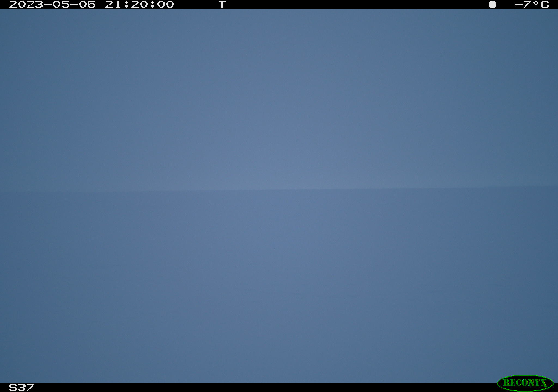This screenshot has width=558, height=392.
Task: Click the faint horizon line
Action: 279,189
